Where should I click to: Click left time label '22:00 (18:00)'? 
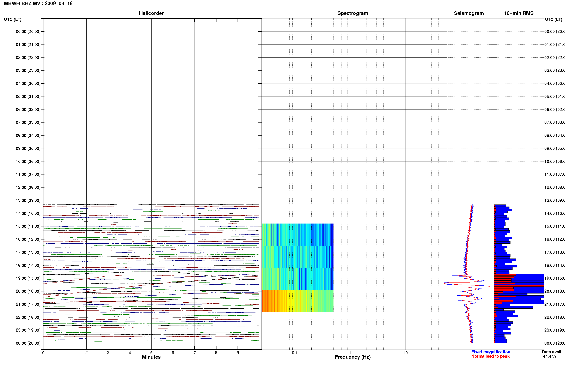(28, 317)
